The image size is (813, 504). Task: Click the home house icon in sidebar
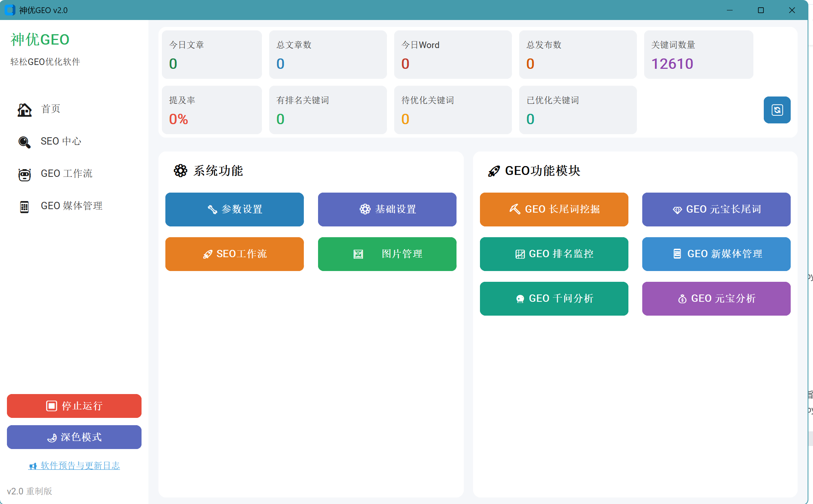click(x=25, y=110)
